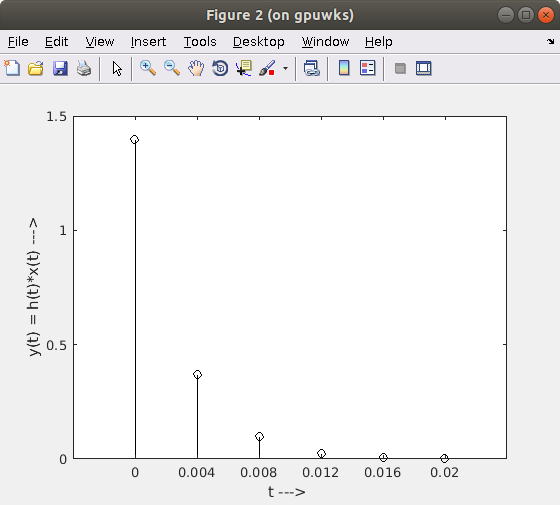This screenshot has height=505, width=560.
Task: Click the x-axis tick label '0.012'
Action: [320, 472]
